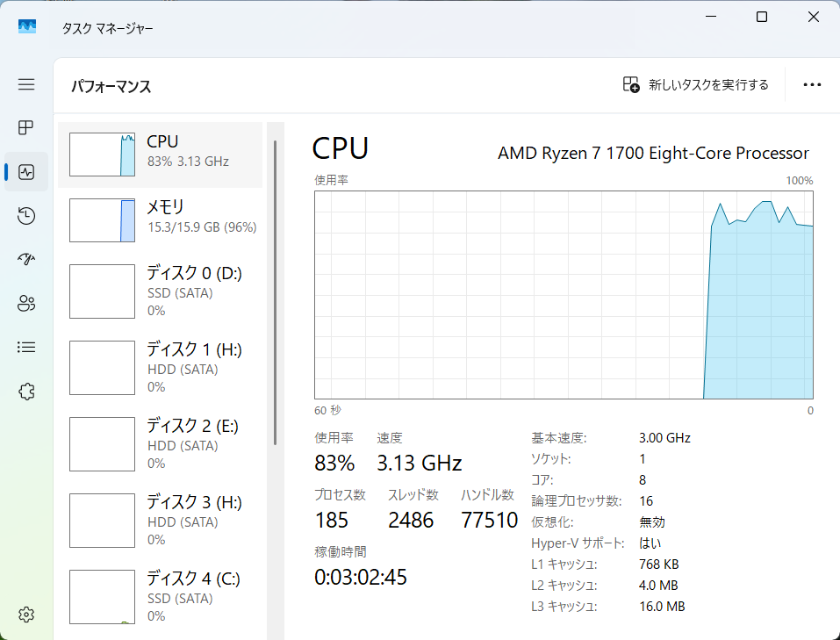Screen dimensions: 840x640
Task: Click the Task Manager app icon
Action: [27, 27]
